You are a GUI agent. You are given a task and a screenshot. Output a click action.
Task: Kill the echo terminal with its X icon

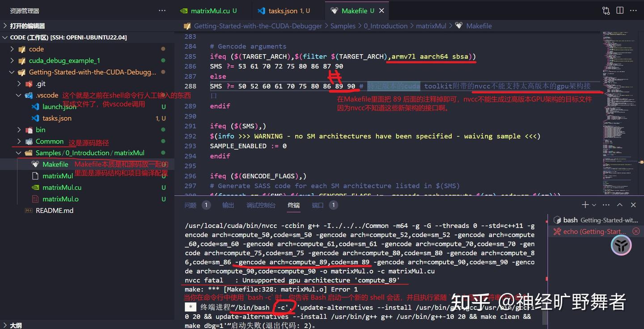(x=636, y=231)
